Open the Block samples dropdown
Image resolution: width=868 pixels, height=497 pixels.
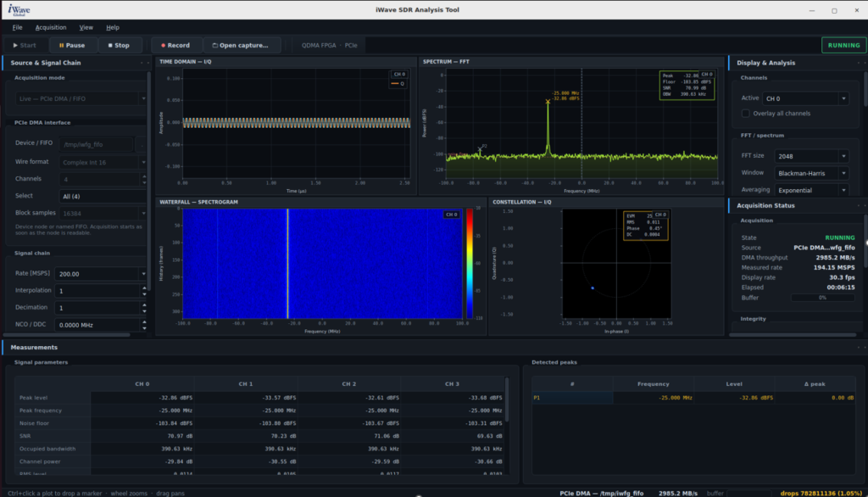(103, 214)
